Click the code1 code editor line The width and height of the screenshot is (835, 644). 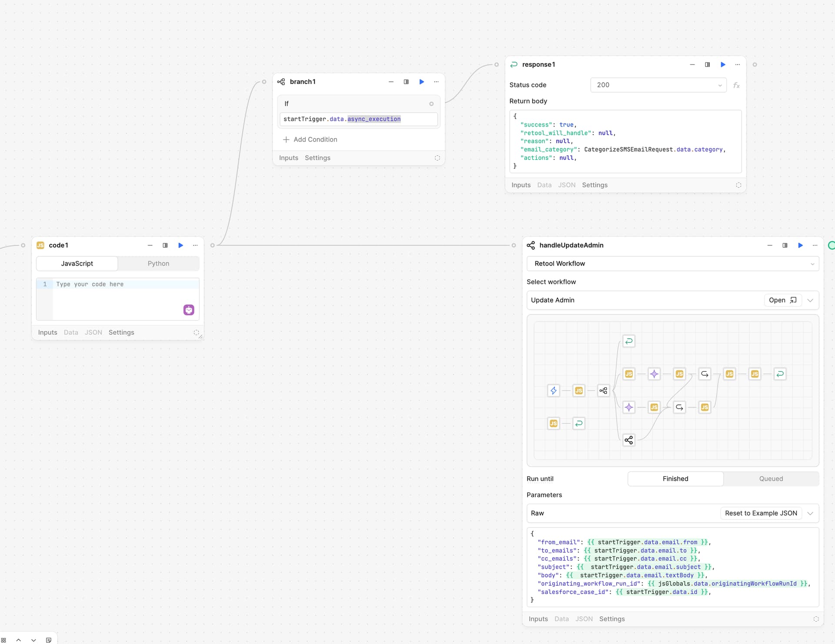126,284
